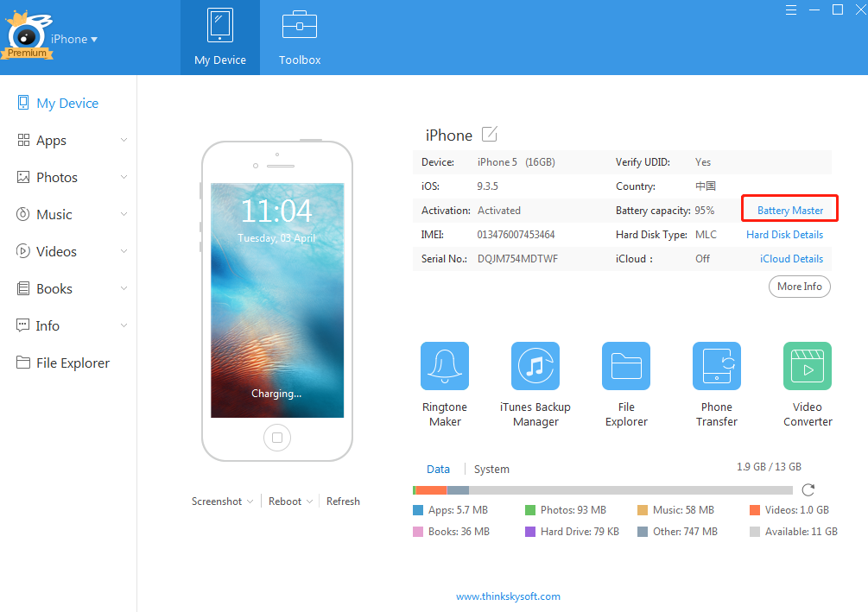Click the Music tan color swatch in legend
The height and width of the screenshot is (612, 868).
pyautogui.click(x=643, y=510)
